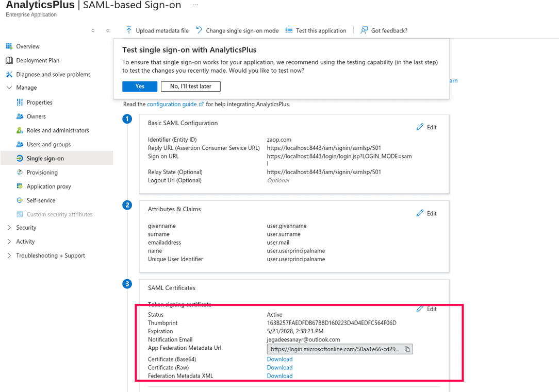Open Deployment Plan page
Image resolution: width=559 pixels, height=392 pixels.
tap(38, 61)
